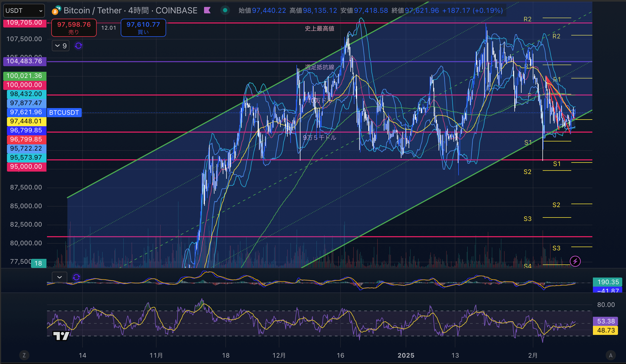This screenshot has width=626, height=364.
Task: Click the S4 pivot label
Action: click(527, 266)
